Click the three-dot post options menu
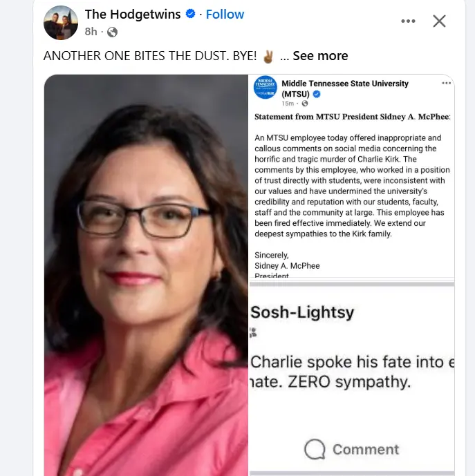The height and width of the screenshot is (476, 475). tap(408, 21)
